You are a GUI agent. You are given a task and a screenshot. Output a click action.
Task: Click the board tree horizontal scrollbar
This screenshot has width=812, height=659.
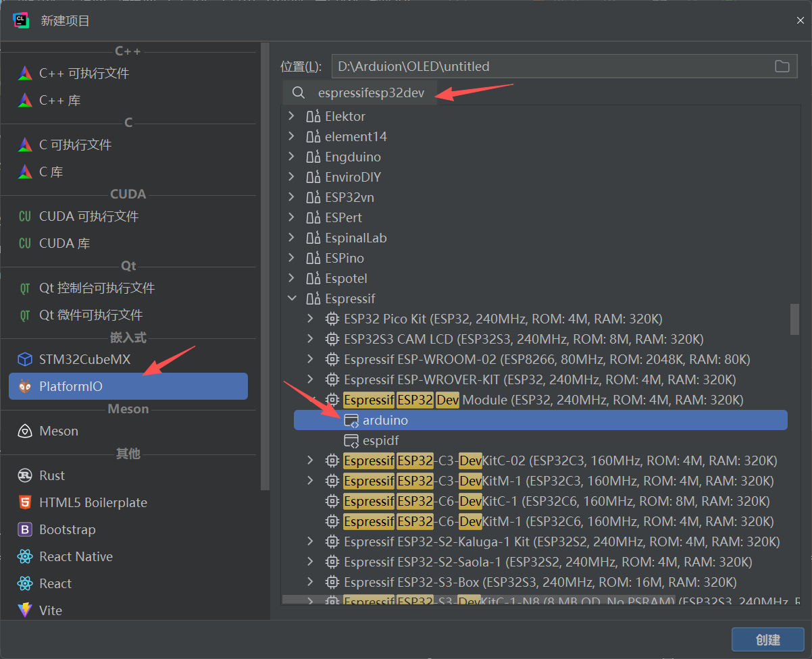pos(478,600)
